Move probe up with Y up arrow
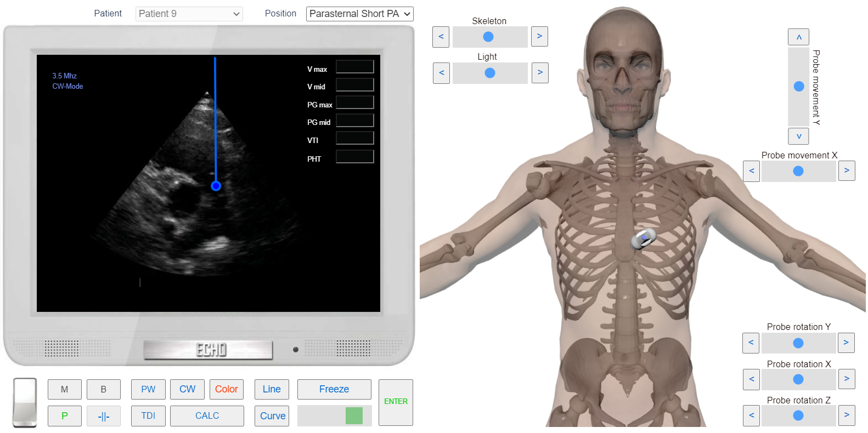This screenshot has width=868, height=433. pyautogui.click(x=798, y=37)
